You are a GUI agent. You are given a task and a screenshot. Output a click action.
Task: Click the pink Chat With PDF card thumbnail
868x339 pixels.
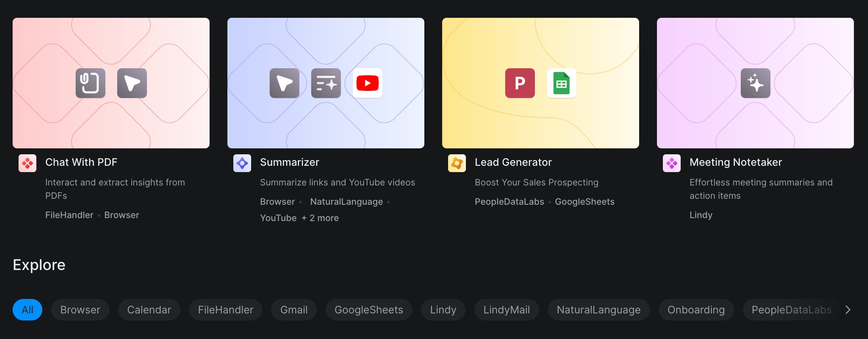pos(111,83)
